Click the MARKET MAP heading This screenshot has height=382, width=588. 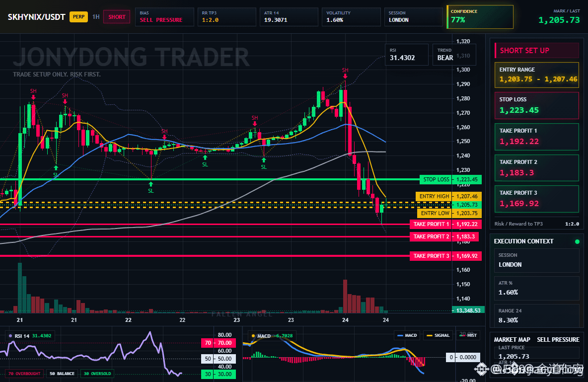click(512, 340)
